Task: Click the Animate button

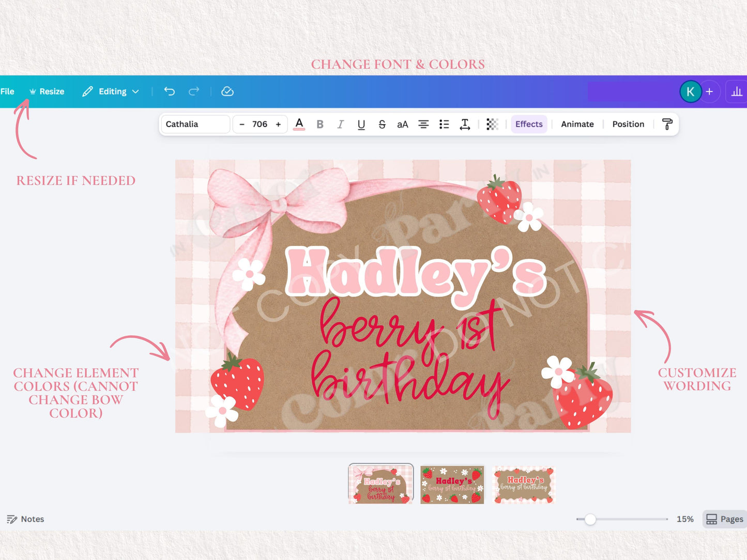Action: [577, 124]
